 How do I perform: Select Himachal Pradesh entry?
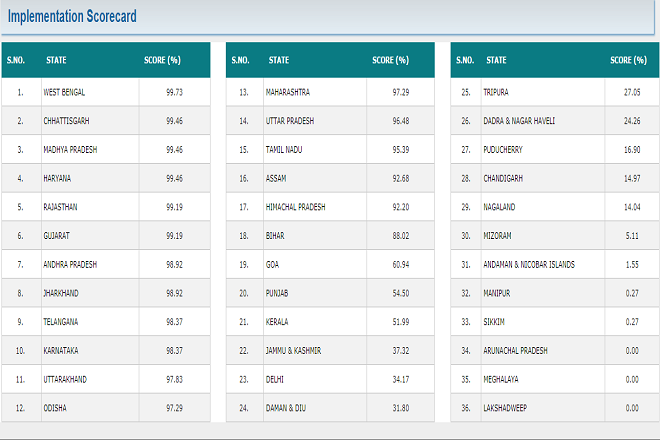tap(295, 207)
